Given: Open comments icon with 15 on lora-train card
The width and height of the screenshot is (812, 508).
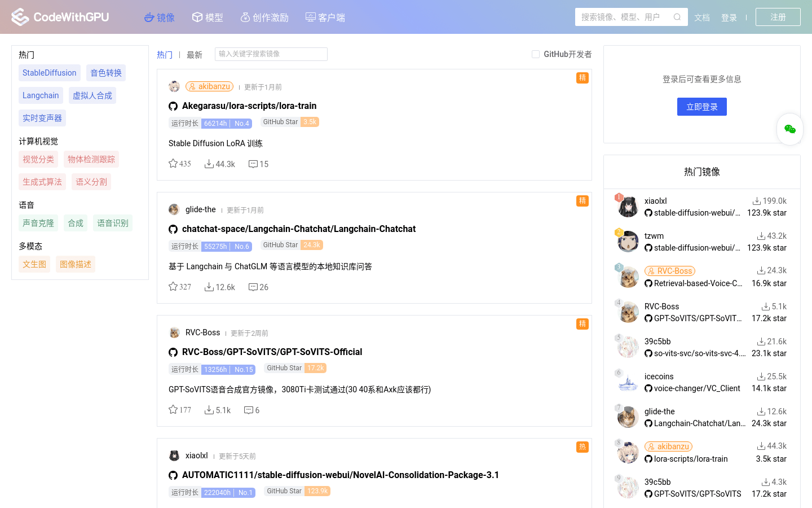Looking at the screenshot, I should coord(253,164).
